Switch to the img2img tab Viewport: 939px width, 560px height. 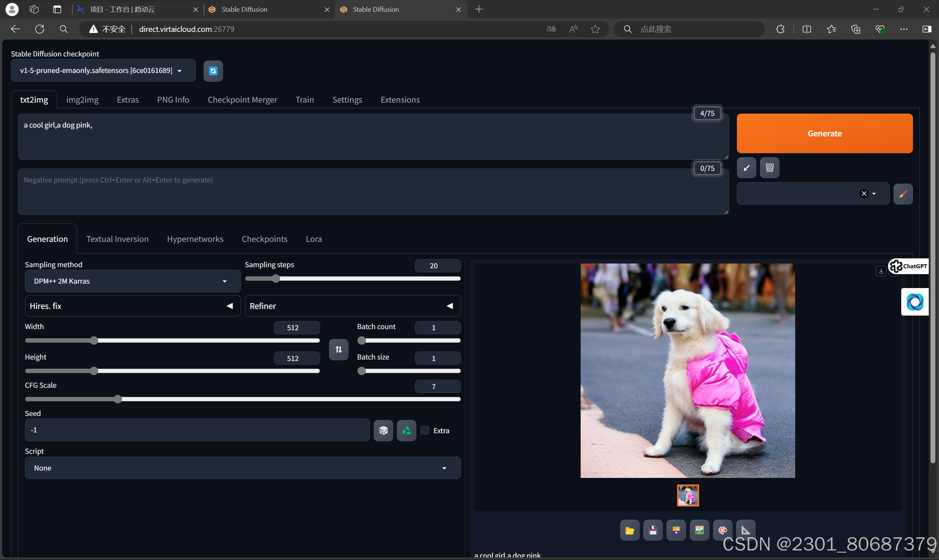[x=82, y=100]
